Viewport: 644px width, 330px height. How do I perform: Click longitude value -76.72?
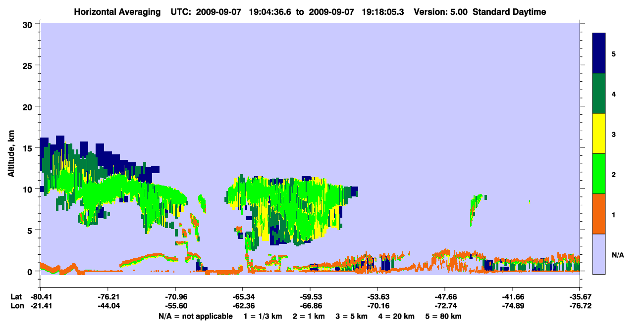[580, 306]
